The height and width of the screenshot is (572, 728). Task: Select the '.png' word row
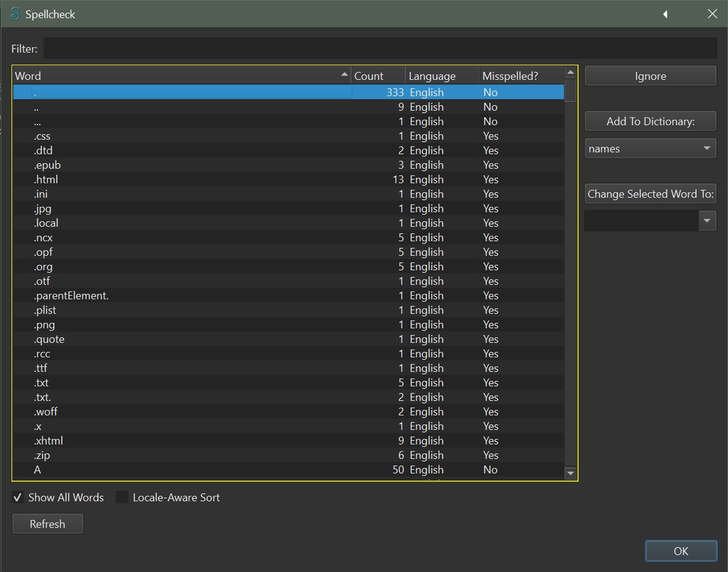pyautogui.click(x=289, y=325)
